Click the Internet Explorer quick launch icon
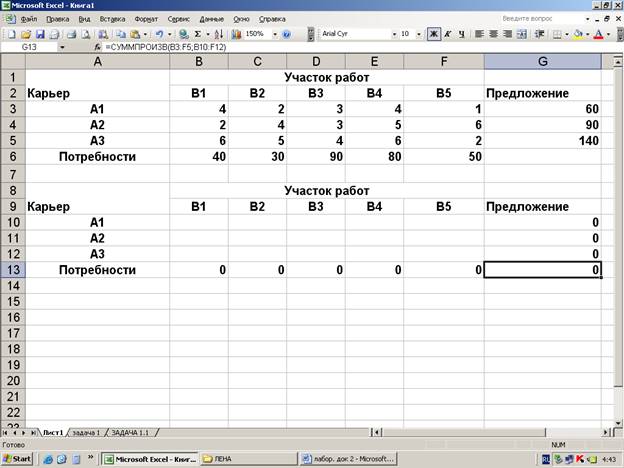The image size is (624, 468). coord(48,459)
